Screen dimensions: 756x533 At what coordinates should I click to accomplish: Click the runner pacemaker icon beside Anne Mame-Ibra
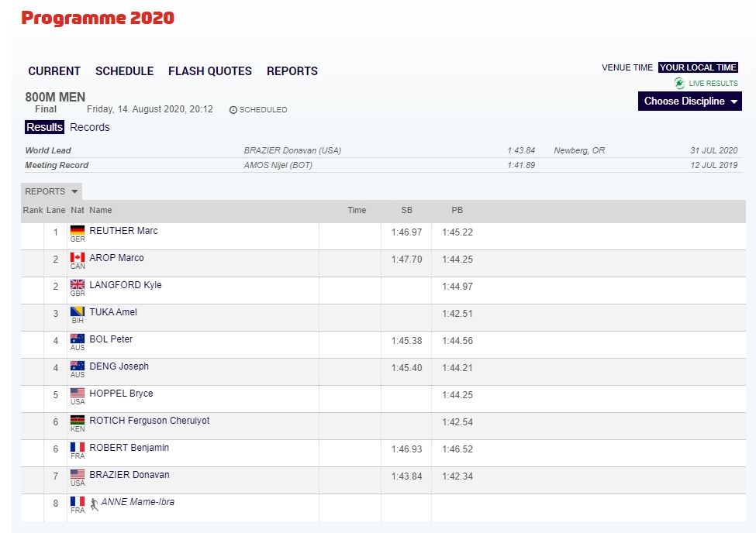click(x=94, y=503)
